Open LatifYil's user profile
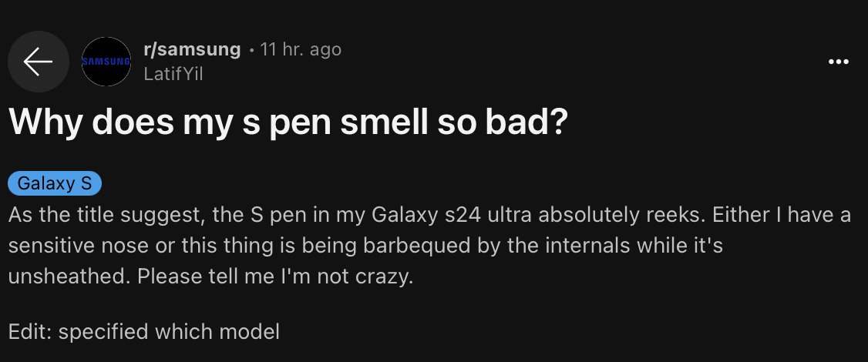The image size is (868, 362). point(173,73)
